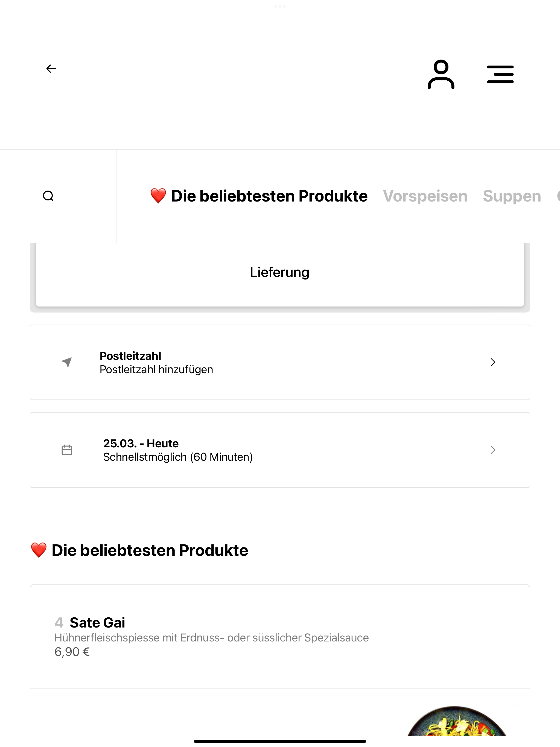Tap the noodle dish thumbnail image
This screenshot has height=747, width=560.
[x=457, y=721]
